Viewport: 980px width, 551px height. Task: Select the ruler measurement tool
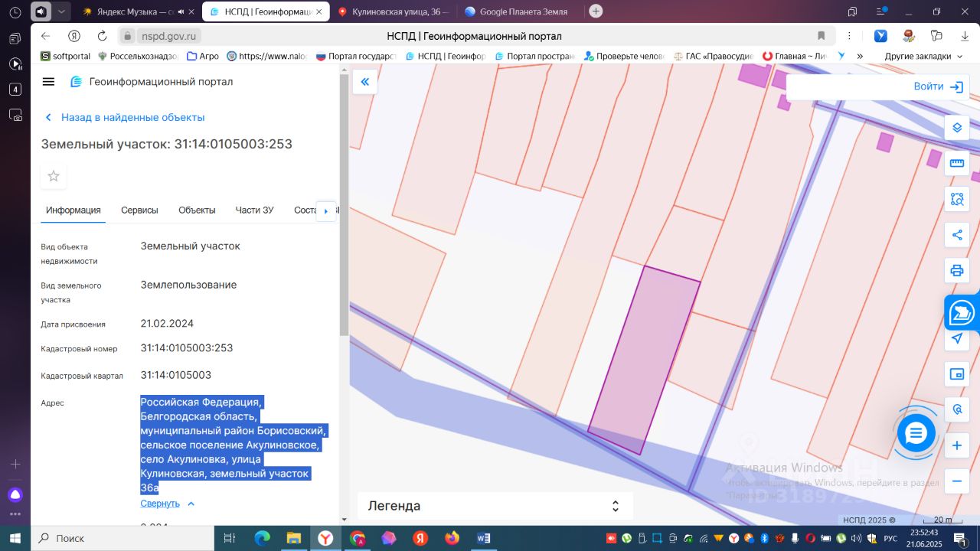point(956,163)
